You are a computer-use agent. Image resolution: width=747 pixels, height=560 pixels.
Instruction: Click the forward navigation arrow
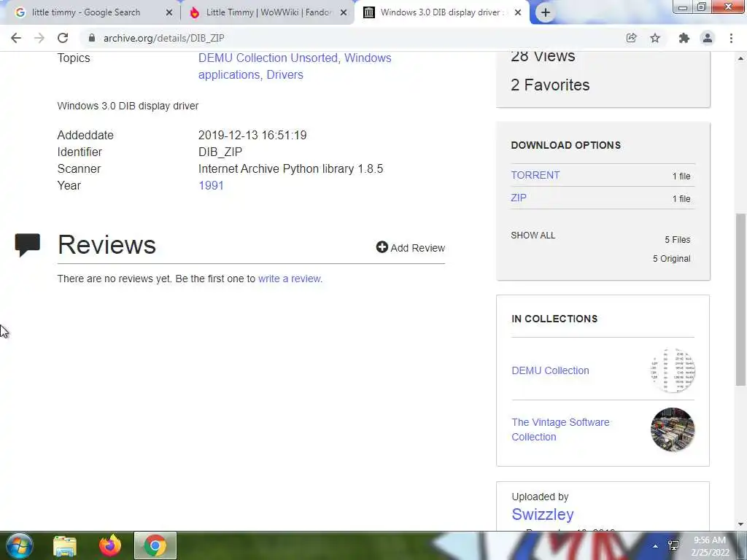39,38
